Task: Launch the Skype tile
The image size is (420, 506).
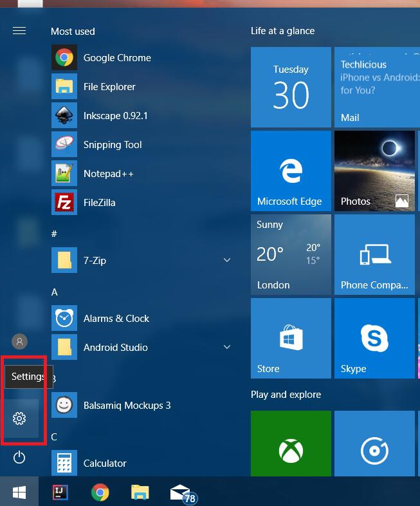Action: point(374,338)
